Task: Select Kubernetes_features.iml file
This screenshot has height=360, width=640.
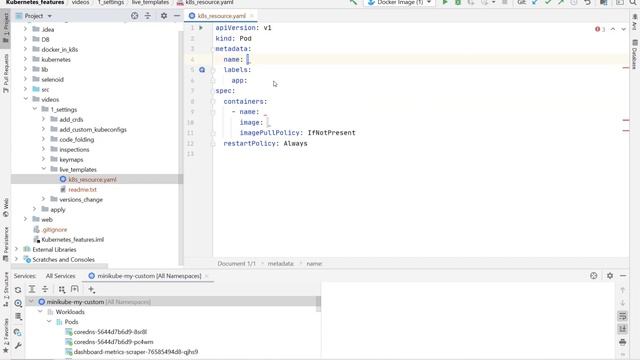Action: 73,240
